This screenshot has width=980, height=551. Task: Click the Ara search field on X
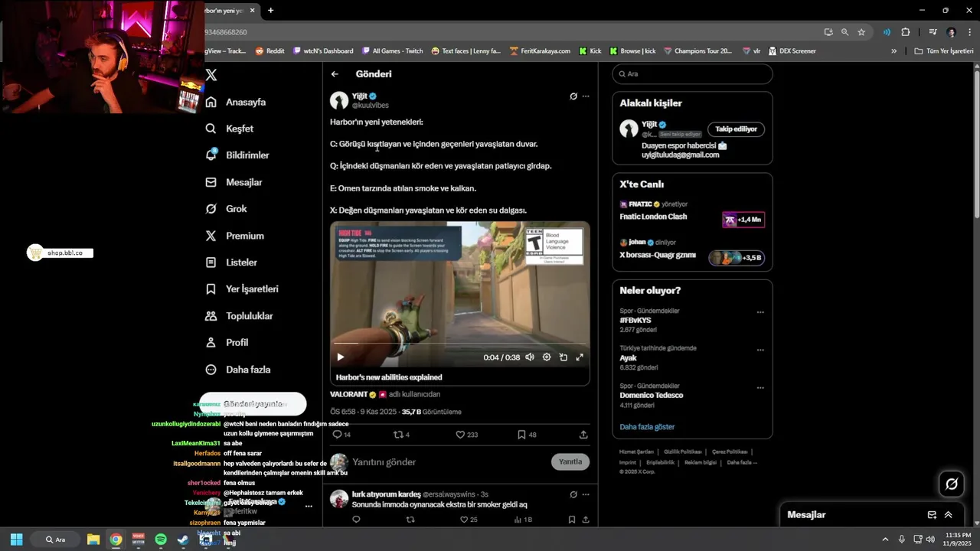click(692, 73)
